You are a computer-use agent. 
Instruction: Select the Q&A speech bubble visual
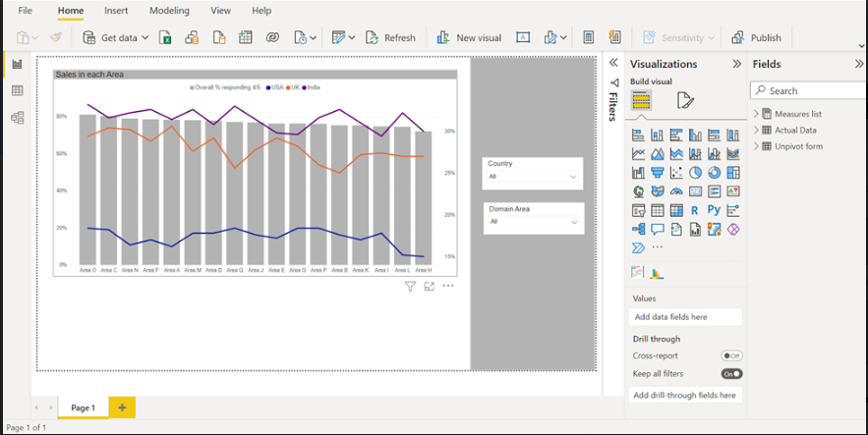point(657,229)
